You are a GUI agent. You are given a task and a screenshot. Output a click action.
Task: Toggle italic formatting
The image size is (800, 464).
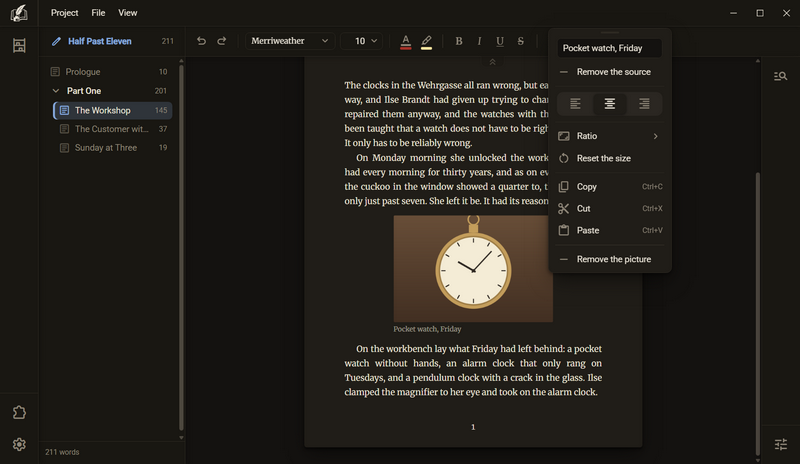479,41
